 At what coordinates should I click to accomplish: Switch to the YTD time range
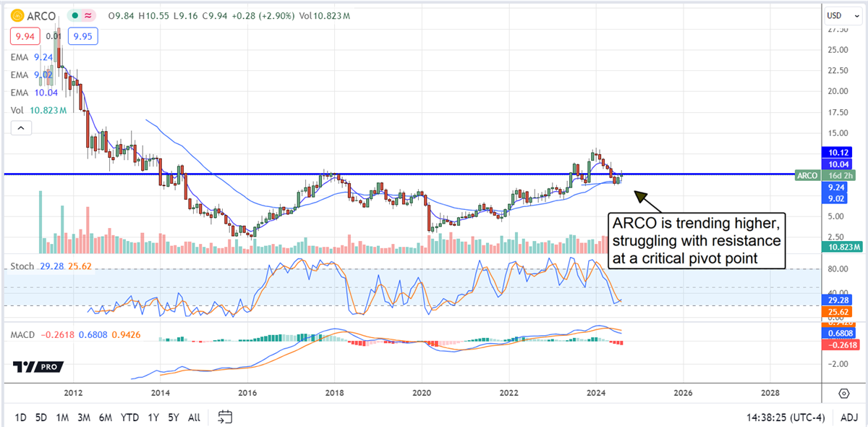130,417
